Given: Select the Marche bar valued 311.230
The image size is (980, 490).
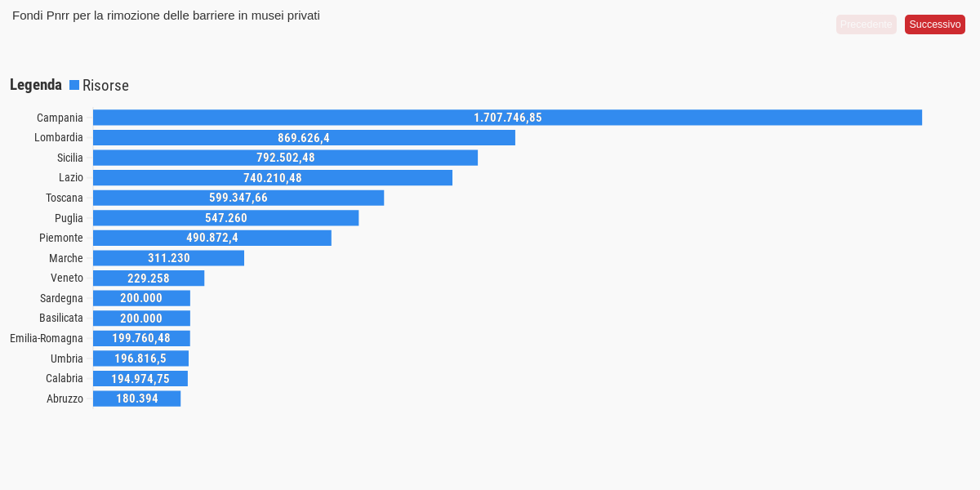Looking at the screenshot, I should coord(168,258).
